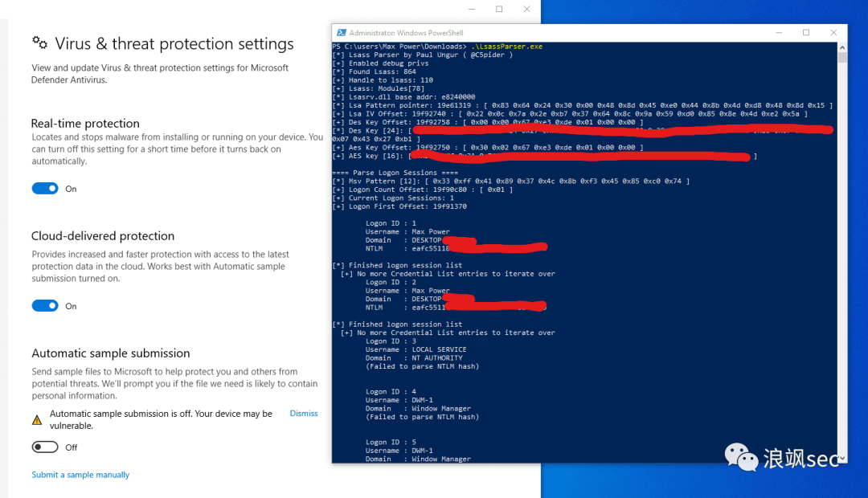Click PowerShell scrollbar up arrow
This screenshot has width=868, height=498.
click(x=842, y=47)
